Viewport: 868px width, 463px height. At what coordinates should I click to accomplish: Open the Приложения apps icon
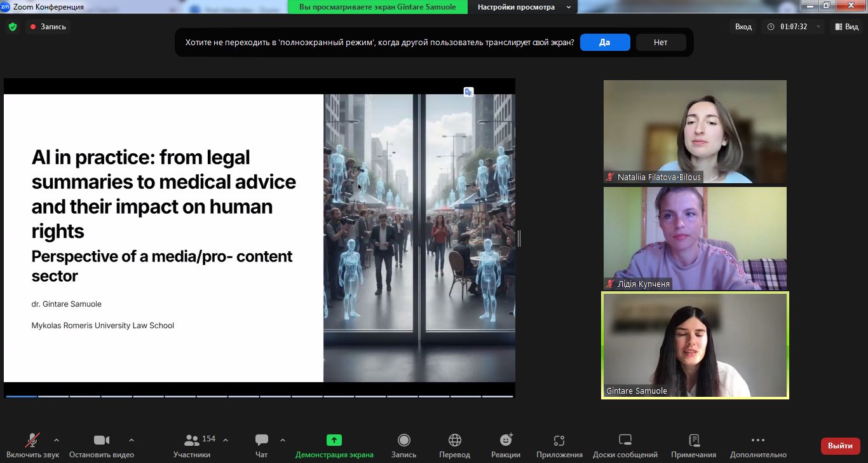click(x=559, y=440)
